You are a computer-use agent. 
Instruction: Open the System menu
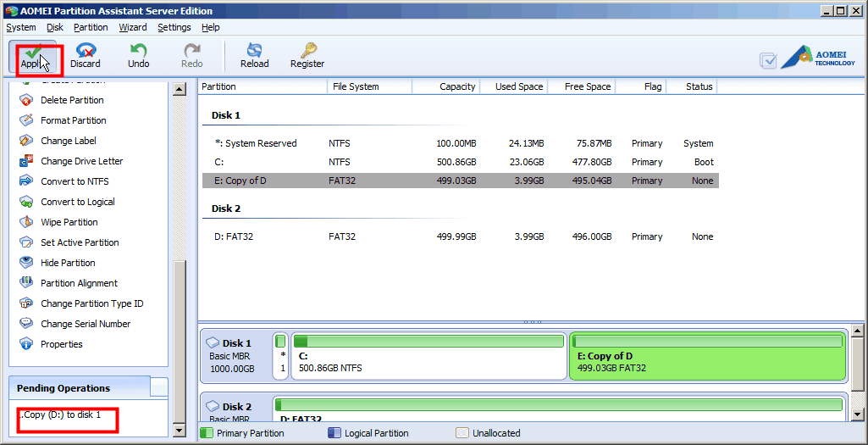pos(21,27)
